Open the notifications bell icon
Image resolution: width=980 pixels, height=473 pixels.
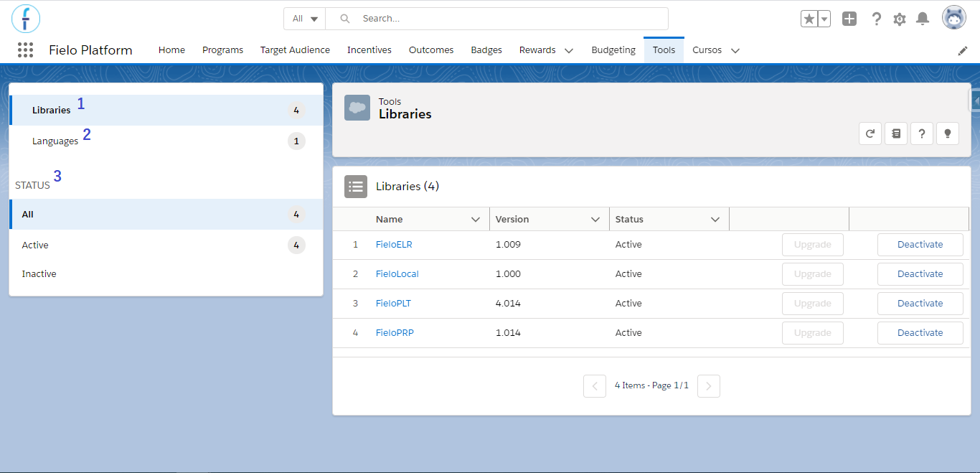point(923,19)
